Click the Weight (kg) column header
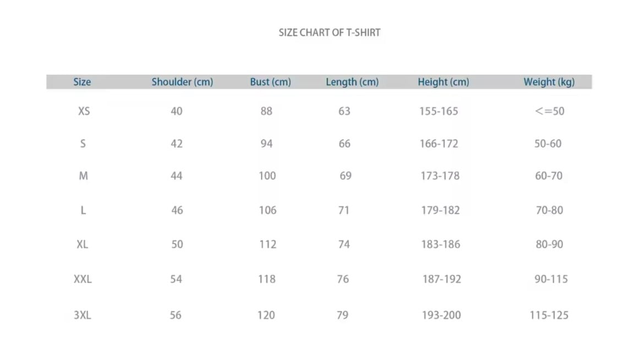Screen dimensions: 644x347 pos(549,82)
